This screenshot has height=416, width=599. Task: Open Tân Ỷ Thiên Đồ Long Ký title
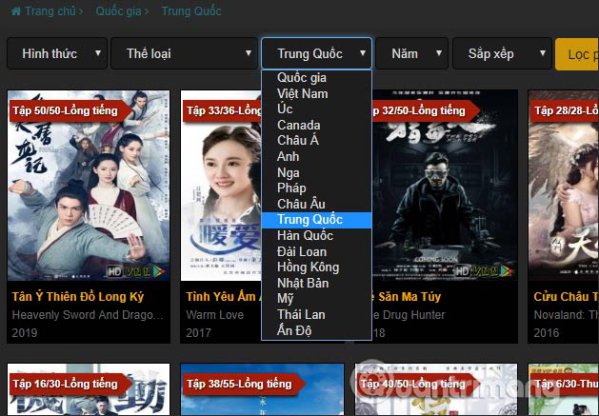[x=78, y=297]
